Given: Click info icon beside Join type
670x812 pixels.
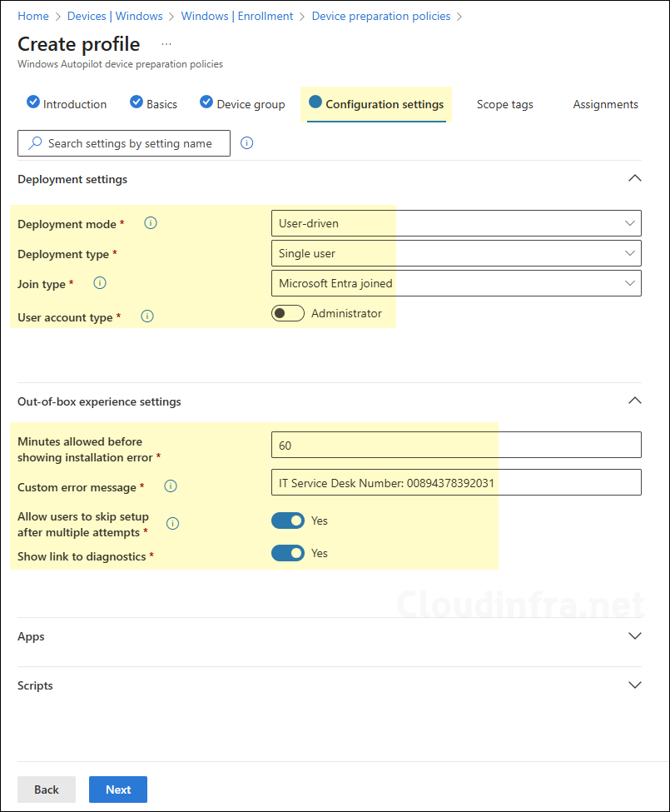Looking at the screenshot, I should (x=100, y=283).
